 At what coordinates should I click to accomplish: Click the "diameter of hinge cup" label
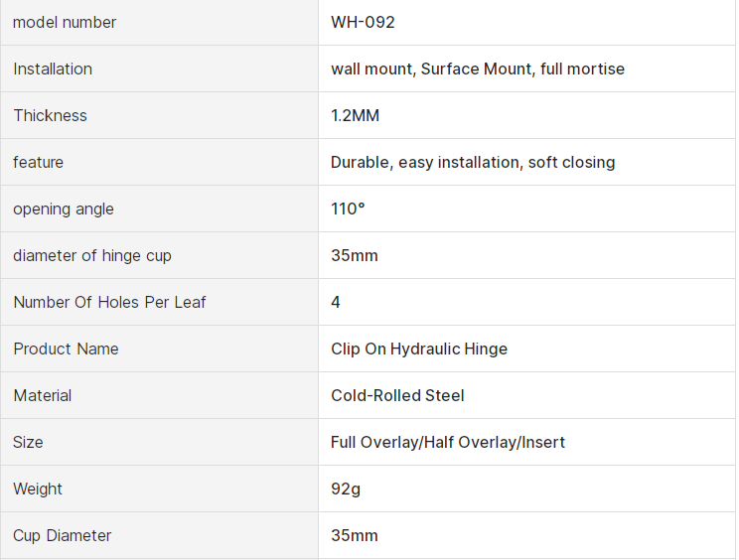92,255
